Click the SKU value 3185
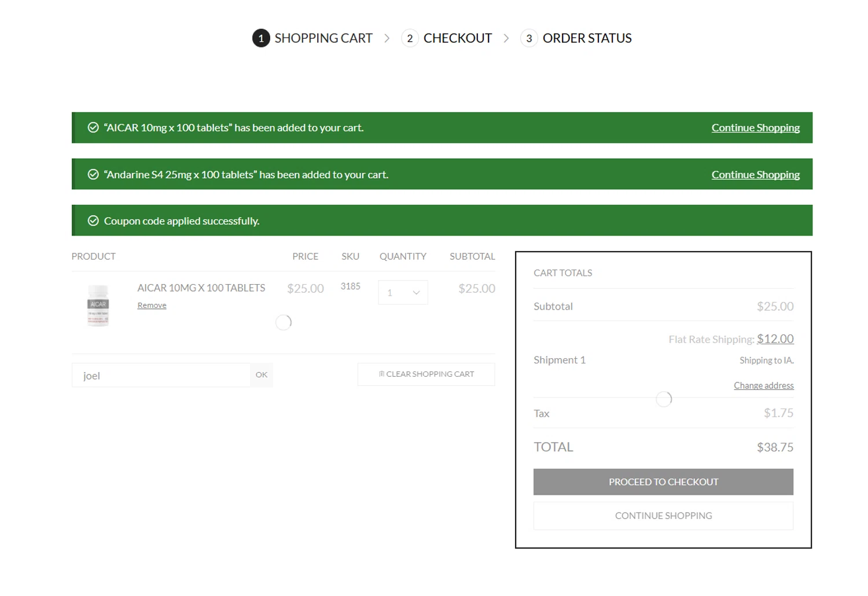 coord(351,286)
